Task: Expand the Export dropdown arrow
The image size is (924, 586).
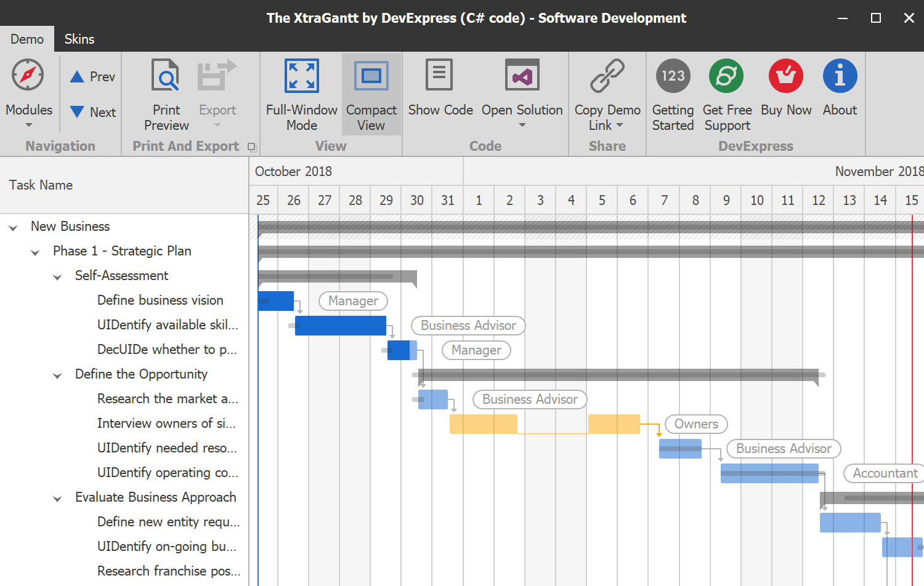Action: [x=217, y=124]
